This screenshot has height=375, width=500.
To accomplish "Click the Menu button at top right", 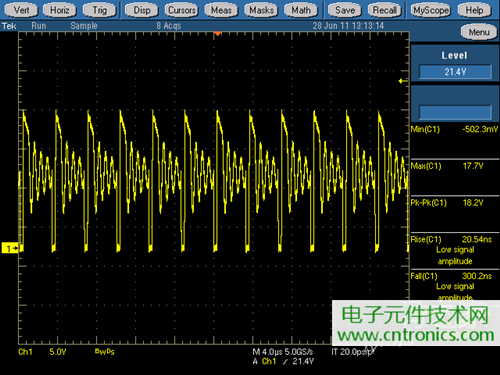I will (479, 32).
